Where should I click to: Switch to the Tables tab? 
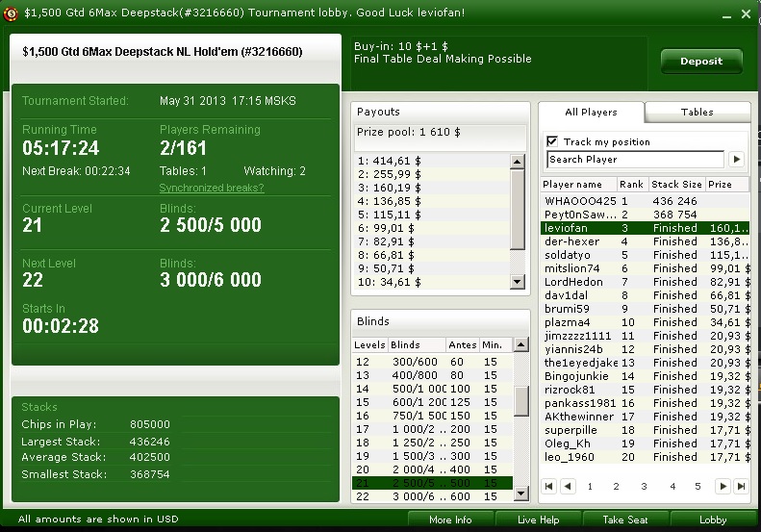point(697,113)
